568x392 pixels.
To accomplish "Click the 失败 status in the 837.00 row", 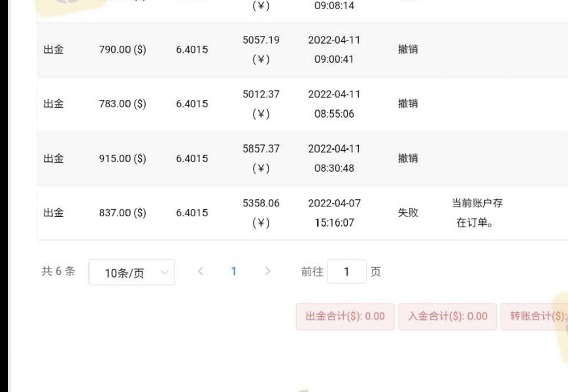I will (408, 213).
